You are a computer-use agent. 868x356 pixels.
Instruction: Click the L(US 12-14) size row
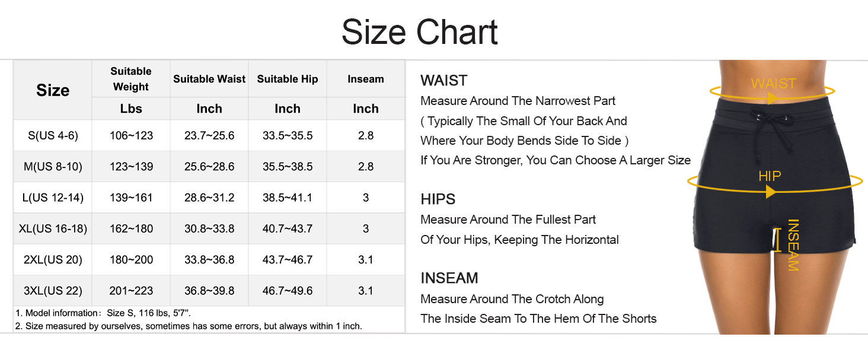(53, 198)
